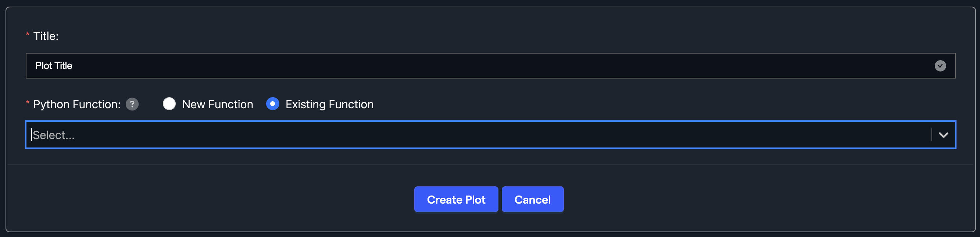The width and height of the screenshot is (980, 237).
Task: Click the question mark help icon
Action: pos(132,104)
